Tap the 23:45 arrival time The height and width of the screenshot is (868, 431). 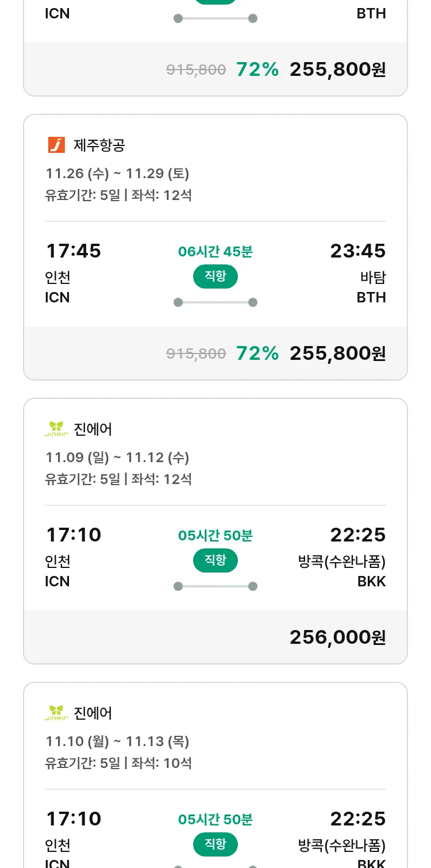pyautogui.click(x=357, y=251)
